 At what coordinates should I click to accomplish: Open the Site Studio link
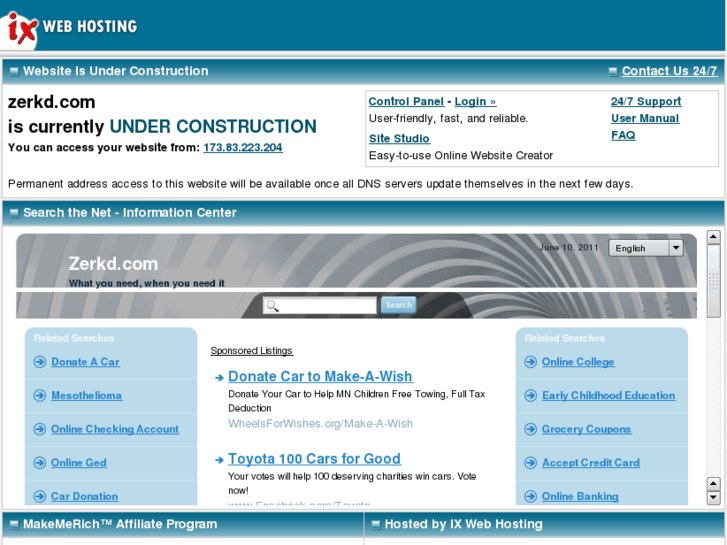click(399, 139)
